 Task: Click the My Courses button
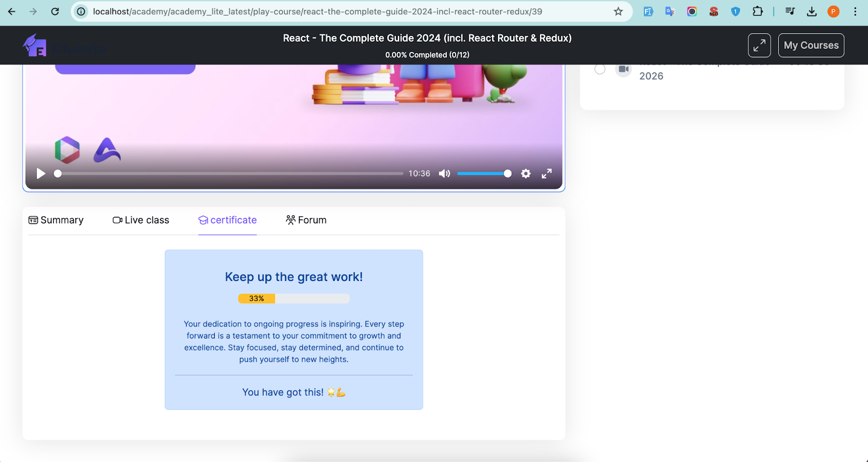click(810, 46)
